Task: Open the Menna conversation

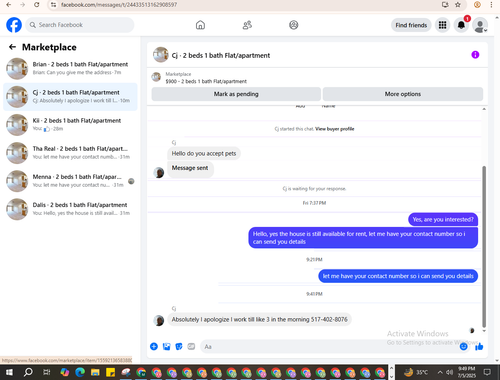Action: [70, 181]
